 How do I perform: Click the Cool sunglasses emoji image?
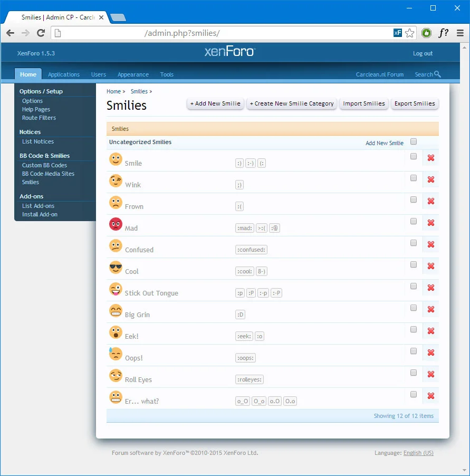click(116, 267)
